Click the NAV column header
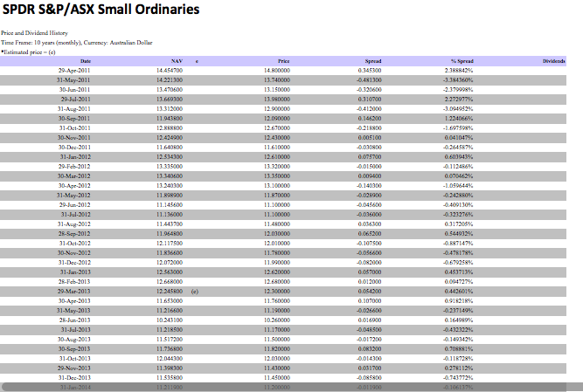Image resolution: width=583 pixels, height=392 pixels. pos(177,61)
